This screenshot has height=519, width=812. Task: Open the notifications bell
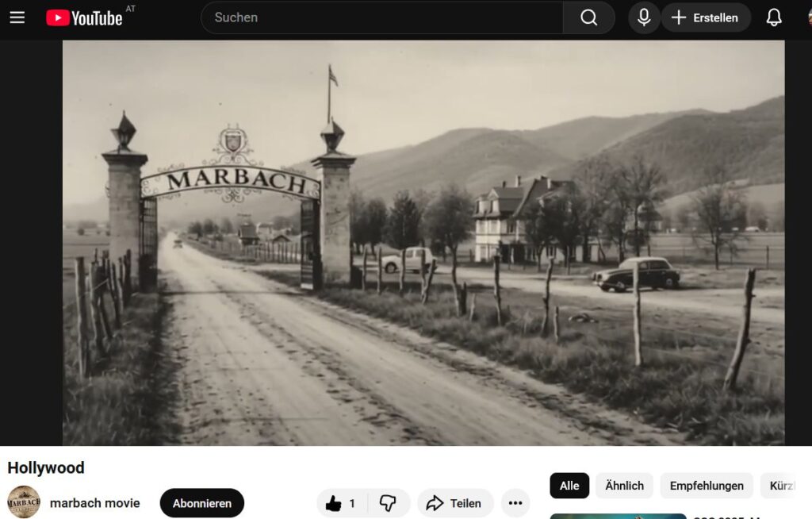point(774,17)
